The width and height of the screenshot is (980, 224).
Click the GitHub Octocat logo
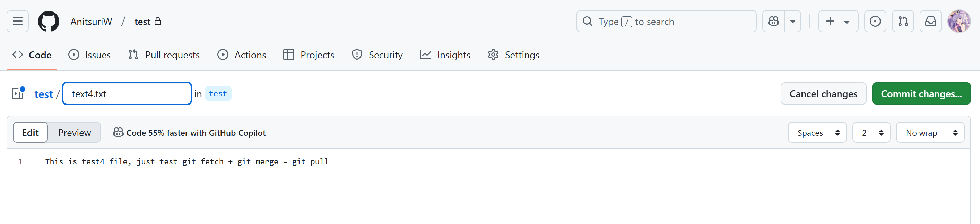click(49, 21)
